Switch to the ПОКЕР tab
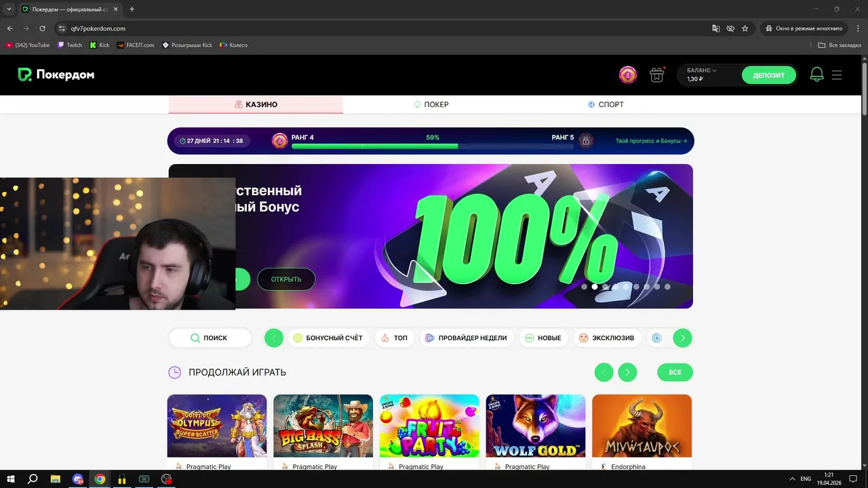Screen dimensions: 868x488 point(431,104)
